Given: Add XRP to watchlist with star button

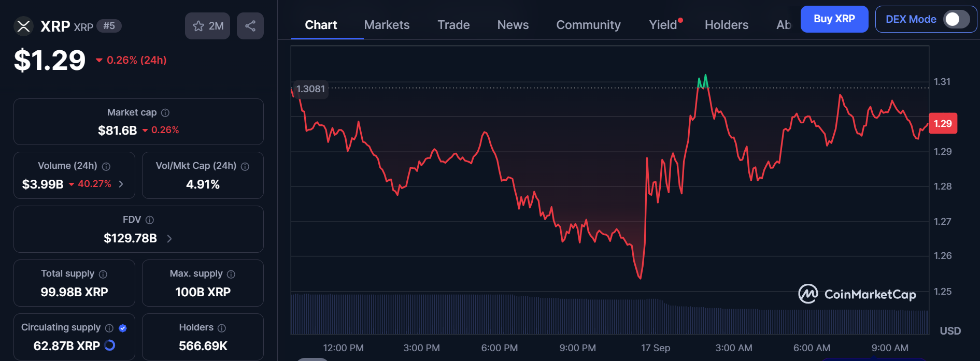Looking at the screenshot, I should [x=207, y=26].
